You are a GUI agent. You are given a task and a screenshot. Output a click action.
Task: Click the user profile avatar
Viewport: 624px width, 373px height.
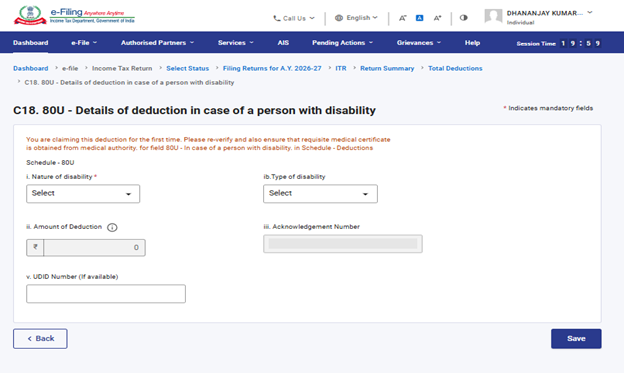(x=493, y=17)
